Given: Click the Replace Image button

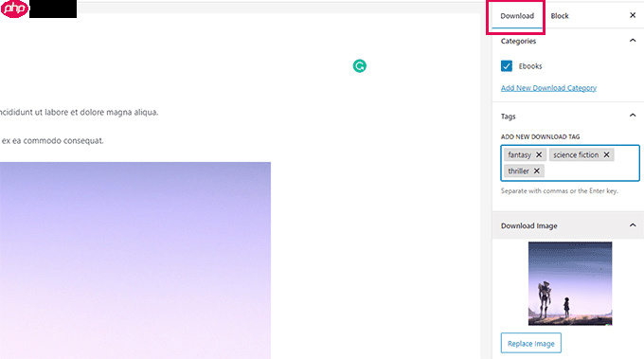Looking at the screenshot, I should click(x=530, y=343).
